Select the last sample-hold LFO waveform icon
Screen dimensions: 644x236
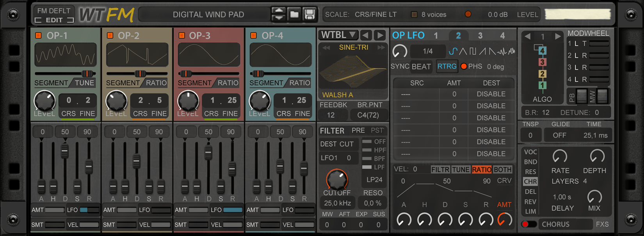point(511,51)
